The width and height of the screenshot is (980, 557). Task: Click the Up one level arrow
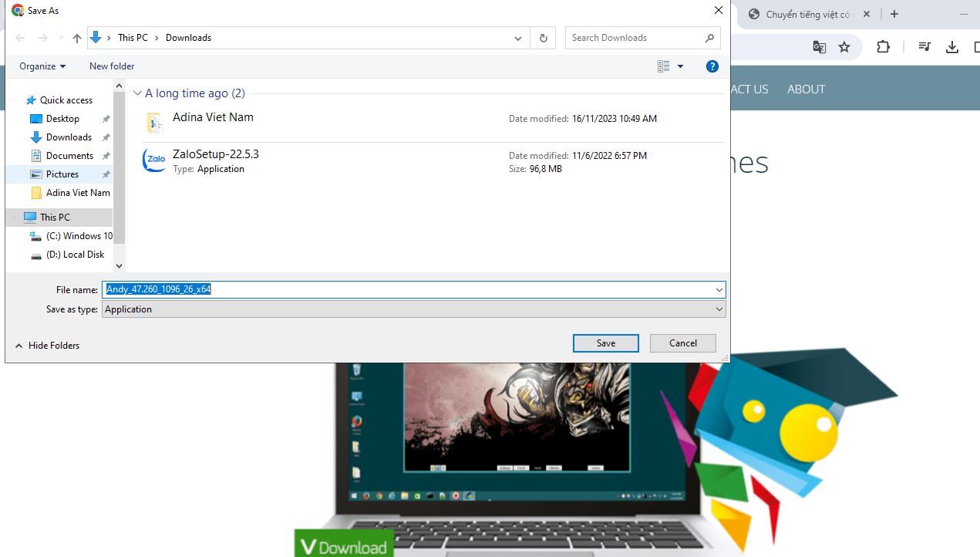click(x=77, y=38)
